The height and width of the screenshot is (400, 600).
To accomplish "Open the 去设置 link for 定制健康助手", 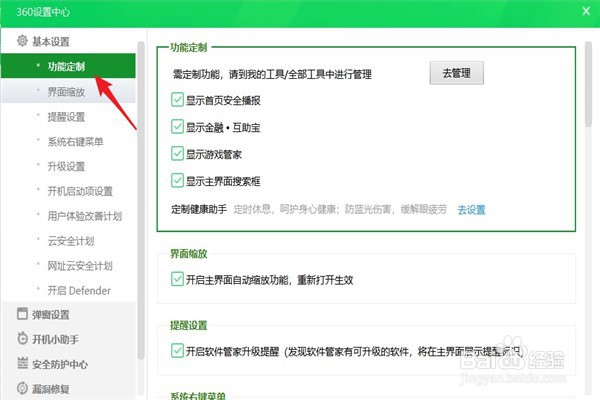I will [x=471, y=210].
